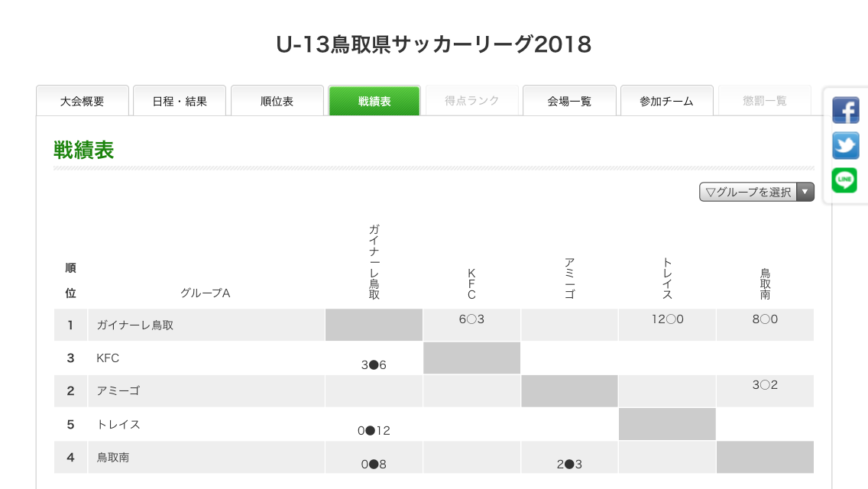
Task: View the 参加チーム tab
Action: (x=666, y=101)
